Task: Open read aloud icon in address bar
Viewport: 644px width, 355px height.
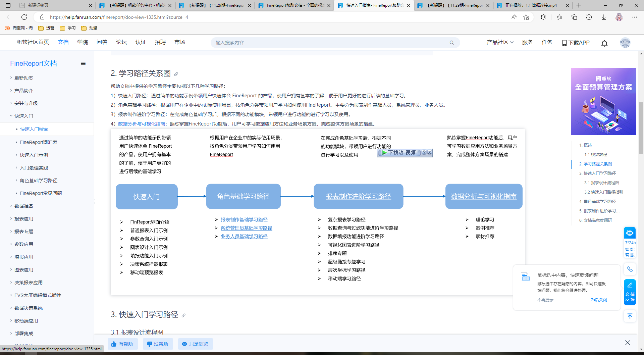Action: 514,17
